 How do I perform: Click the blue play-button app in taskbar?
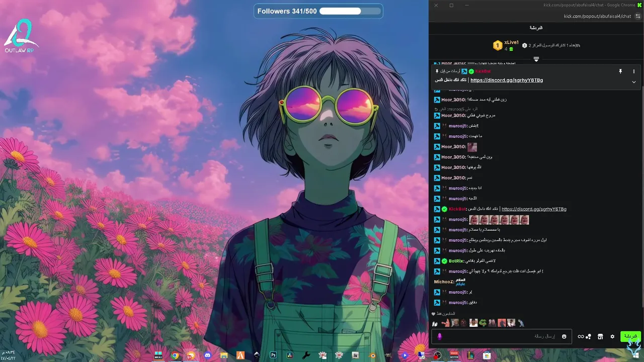405,355
